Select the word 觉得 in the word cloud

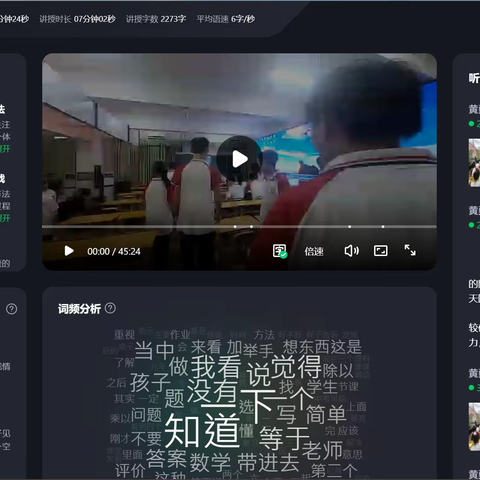(x=296, y=366)
